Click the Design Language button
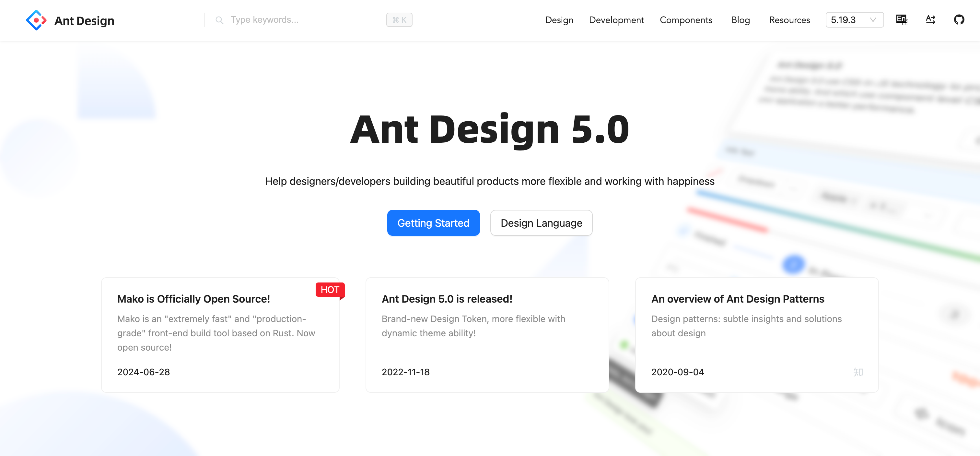This screenshot has width=980, height=456. [541, 223]
